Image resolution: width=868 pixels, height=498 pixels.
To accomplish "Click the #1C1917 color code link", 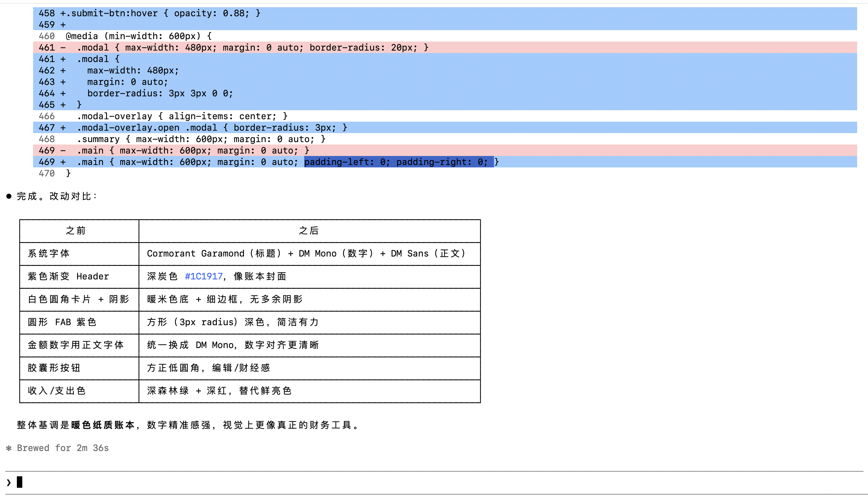I will tap(204, 276).
